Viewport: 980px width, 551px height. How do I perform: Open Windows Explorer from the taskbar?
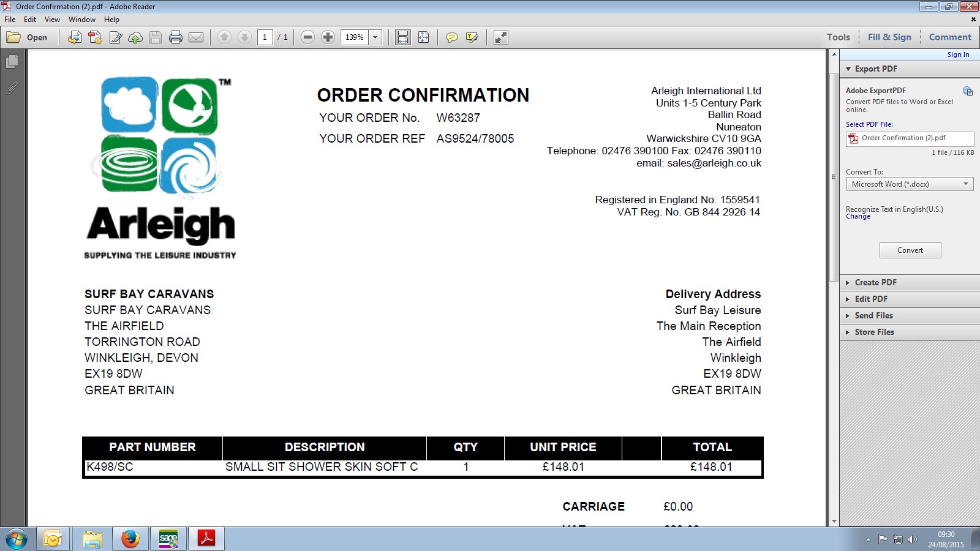point(92,539)
